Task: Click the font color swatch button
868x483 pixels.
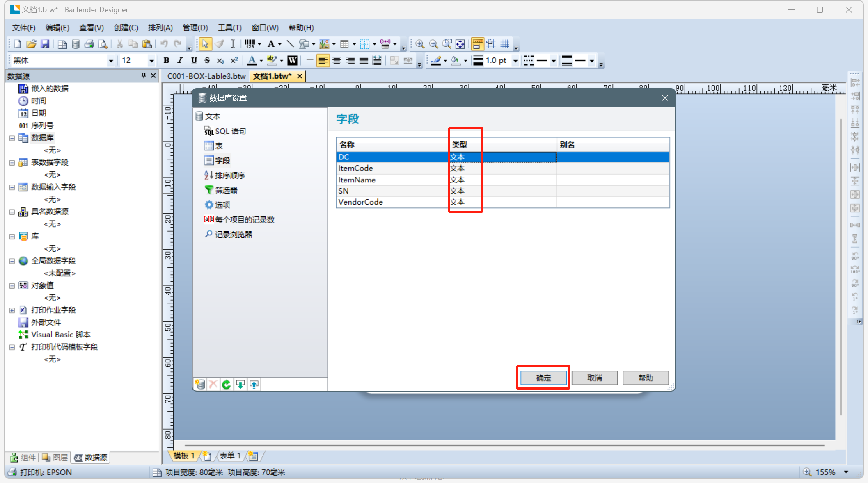Action: coord(252,61)
